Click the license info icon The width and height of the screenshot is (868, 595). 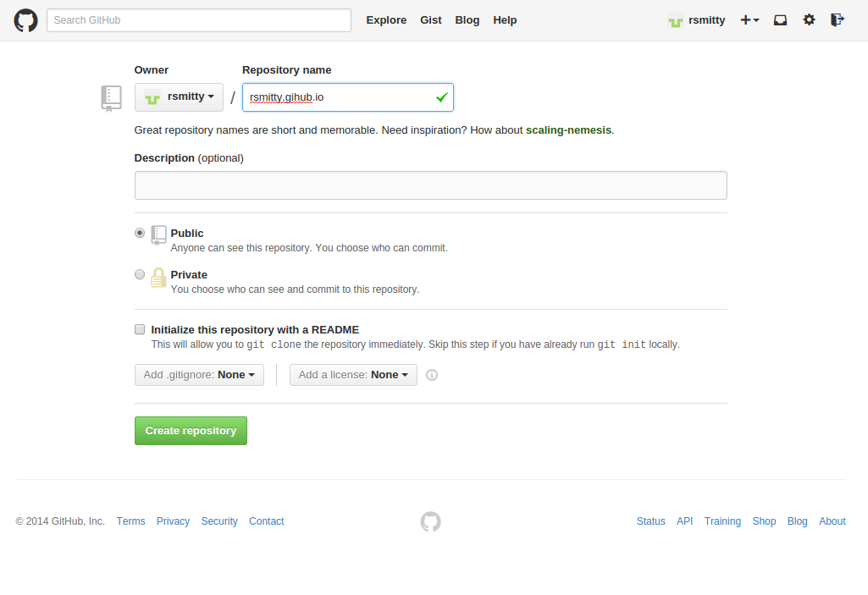[432, 375]
